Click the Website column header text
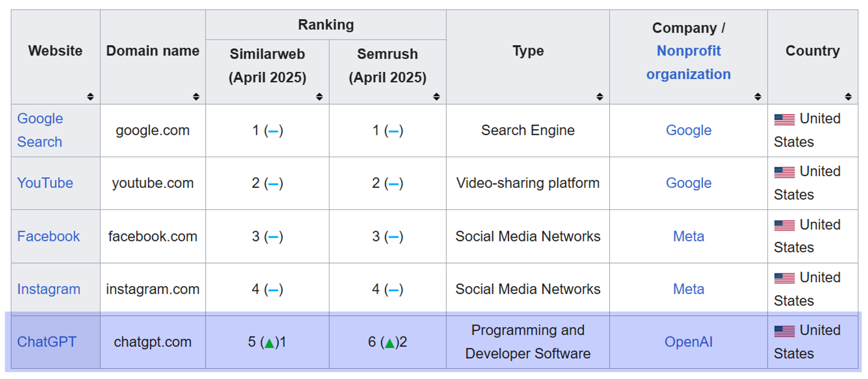Image resolution: width=868 pixels, height=379 pixels. pyautogui.click(x=55, y=51)
